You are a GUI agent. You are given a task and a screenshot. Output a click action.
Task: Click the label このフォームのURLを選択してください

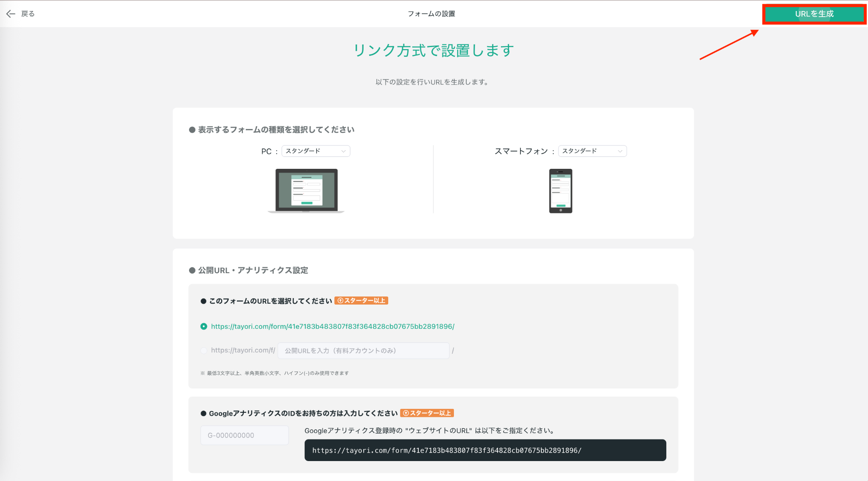pyautogui.click(x=270, y=301)
